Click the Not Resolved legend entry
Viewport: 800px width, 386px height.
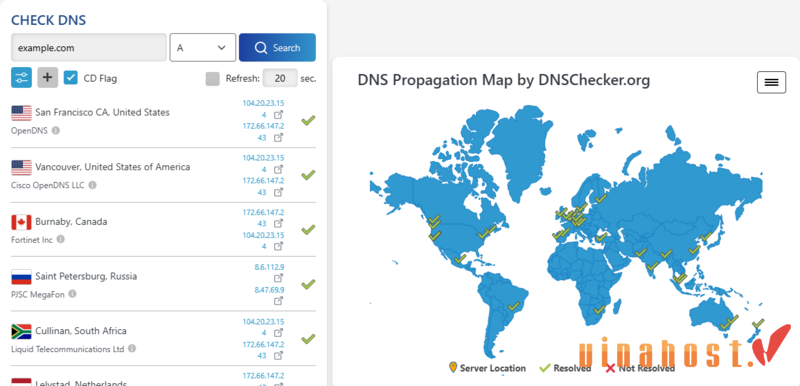640,368
